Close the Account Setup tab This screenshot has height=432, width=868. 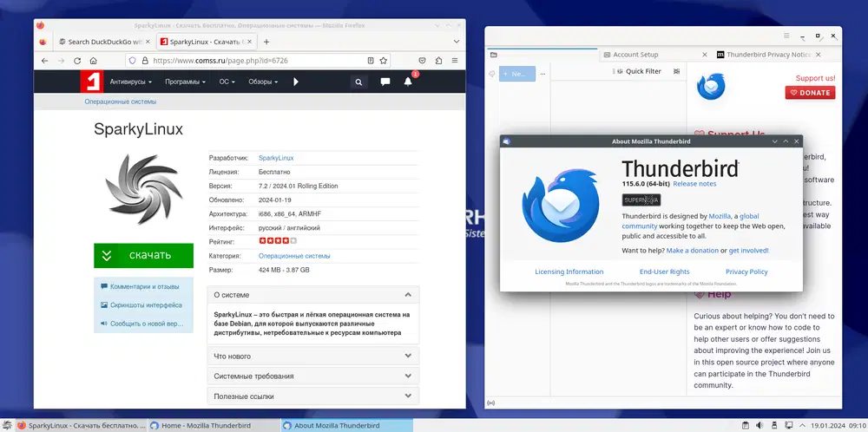(x=705, y=55)
